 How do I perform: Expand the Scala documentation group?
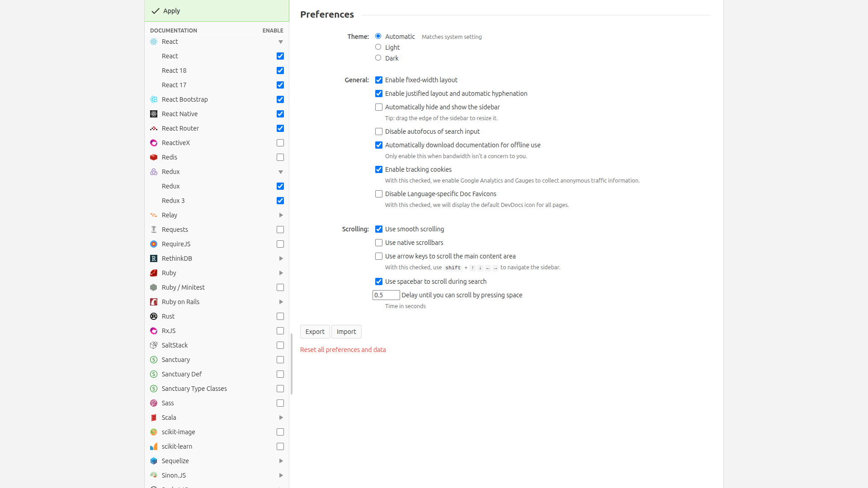pos(281,418)
